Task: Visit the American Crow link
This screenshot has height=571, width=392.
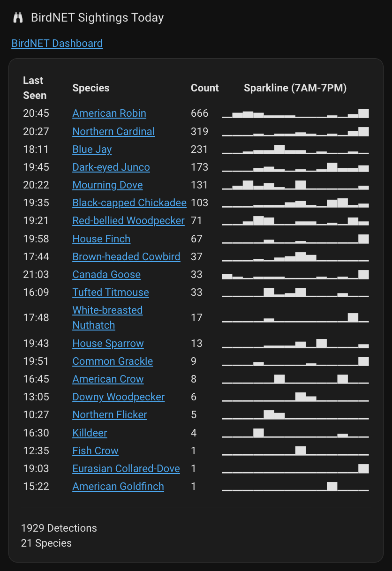Action: point(108,379)
